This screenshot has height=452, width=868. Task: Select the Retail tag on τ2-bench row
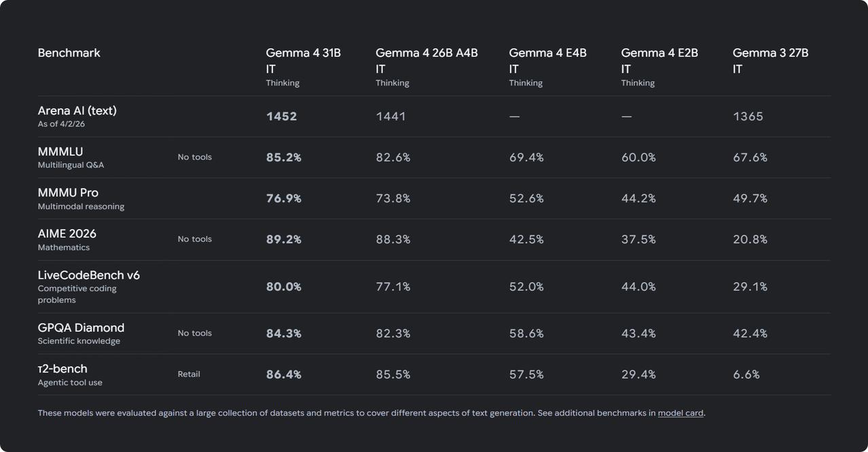(189, 375)
